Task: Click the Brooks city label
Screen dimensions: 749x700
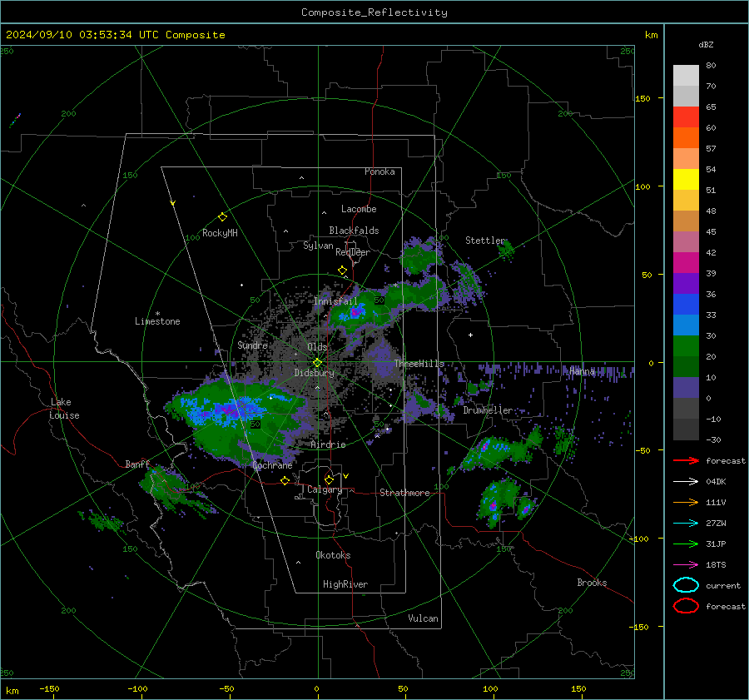Action: pos(592,583)
